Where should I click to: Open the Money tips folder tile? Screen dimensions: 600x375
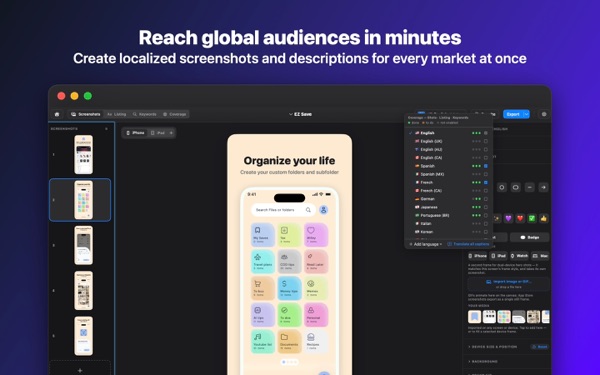[289, 288]
